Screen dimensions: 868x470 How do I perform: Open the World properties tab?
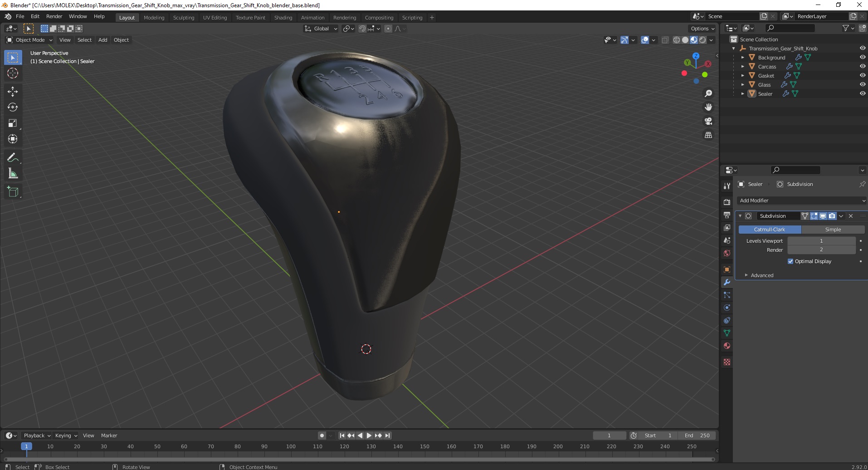click(727, 253)
